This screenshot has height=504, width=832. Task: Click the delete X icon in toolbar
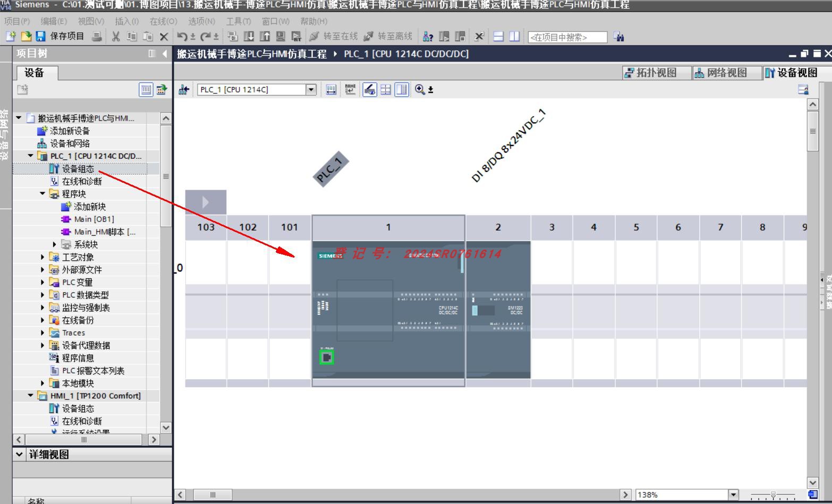click(x=164, y=37)
